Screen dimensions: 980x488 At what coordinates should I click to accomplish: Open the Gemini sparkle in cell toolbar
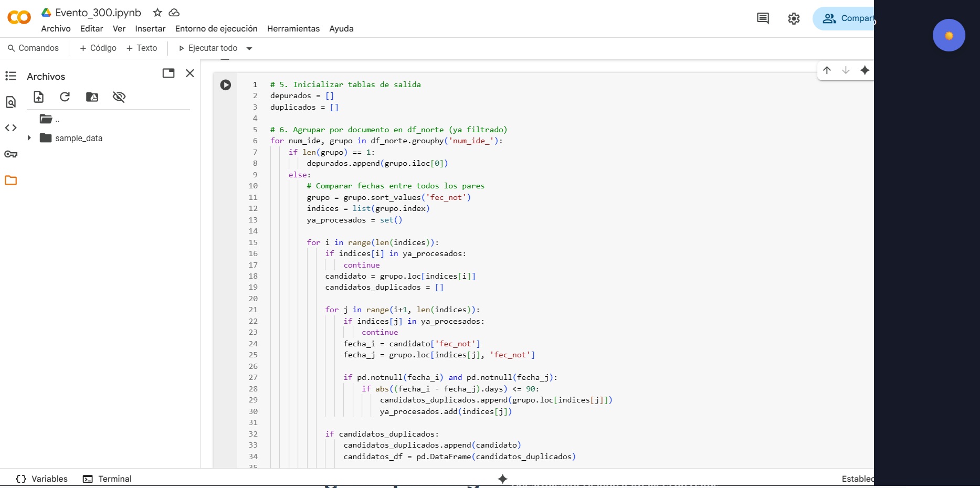point(865,70)
